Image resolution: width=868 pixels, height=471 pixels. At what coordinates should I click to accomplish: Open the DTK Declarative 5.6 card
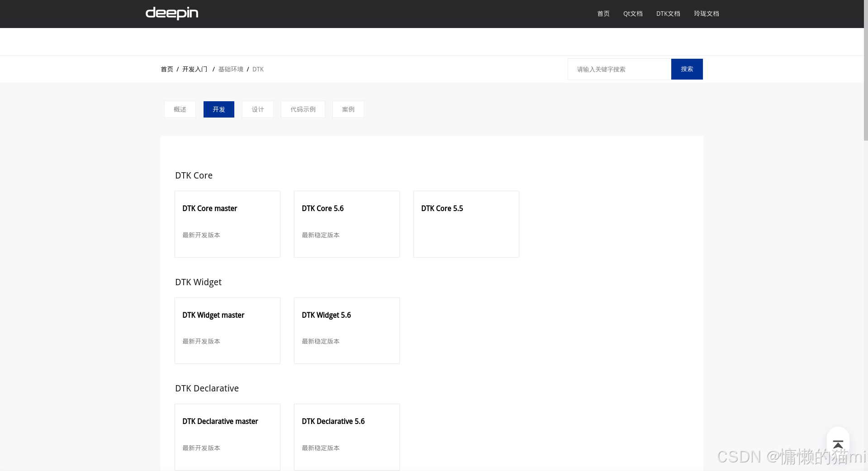point(347,437)
